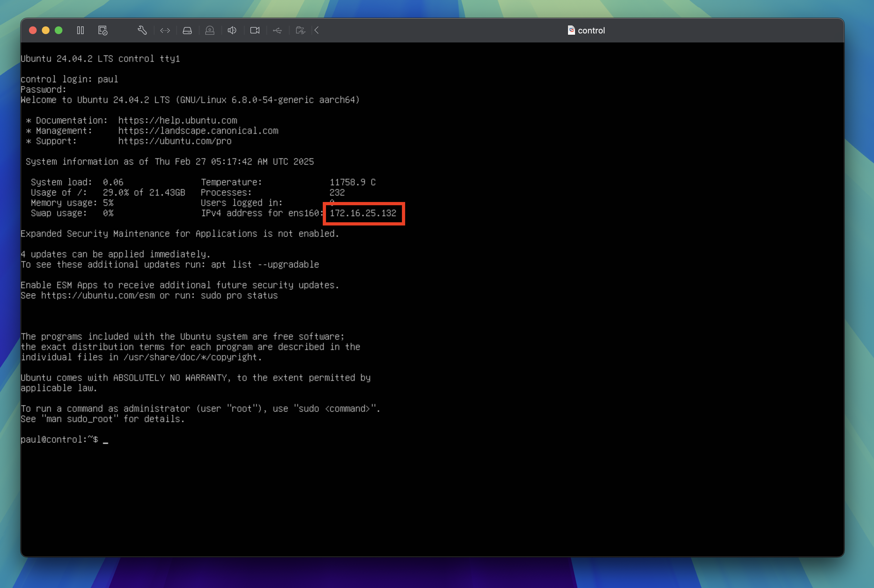Toggle the virtual camera connection
This screenshot has height=588, width=874.
[255, 30]
